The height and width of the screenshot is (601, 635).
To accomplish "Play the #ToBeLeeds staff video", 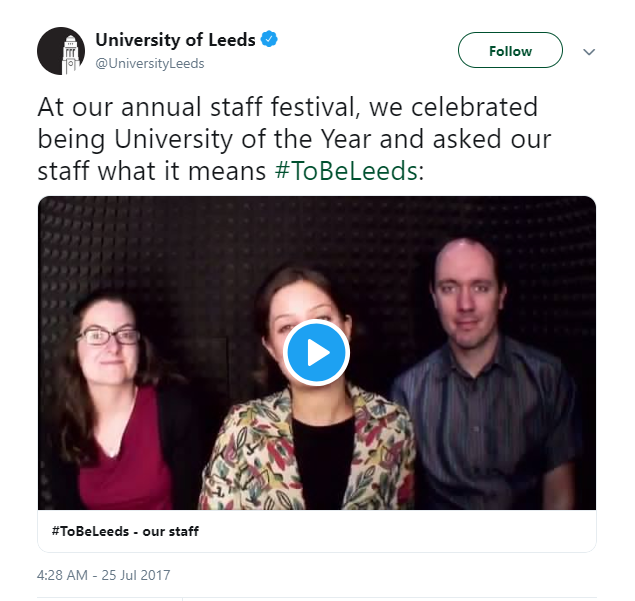I will 316,352.
